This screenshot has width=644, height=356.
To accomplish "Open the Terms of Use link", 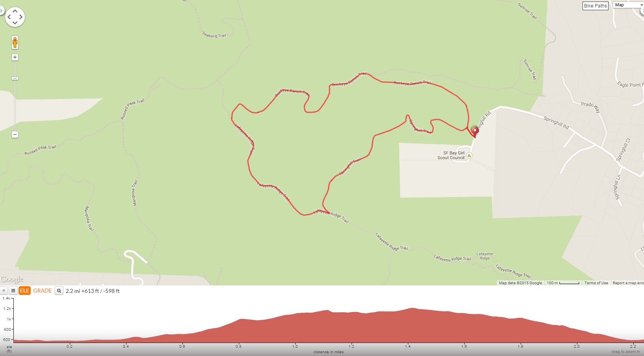I will tap(596, 283).
